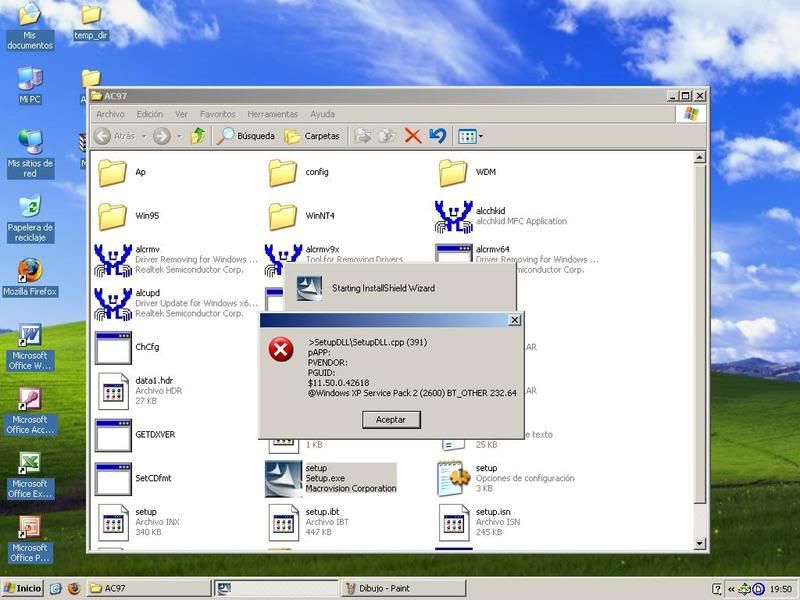This screenshot has width=800, height=600.
Task: Click the Forward navigation arrow
Action: pos(162,136)
